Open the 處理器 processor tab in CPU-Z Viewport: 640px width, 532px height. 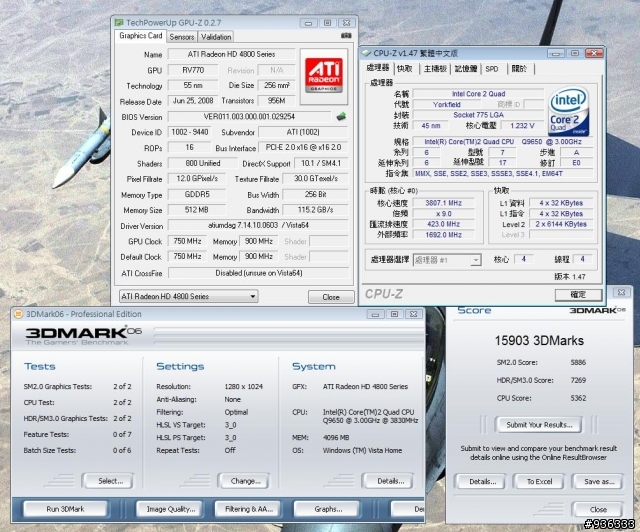[378, 68]
